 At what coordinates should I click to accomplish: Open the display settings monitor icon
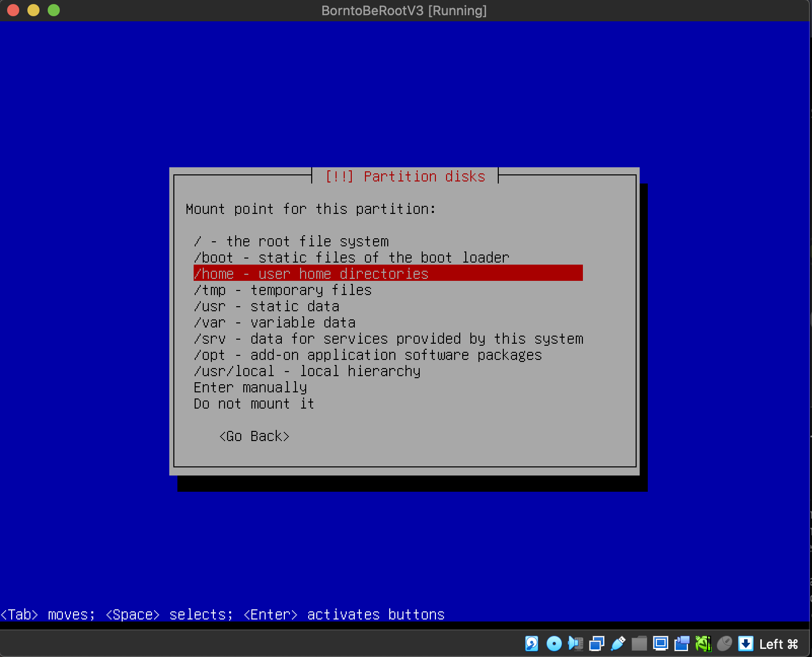(x=660, y=644)
